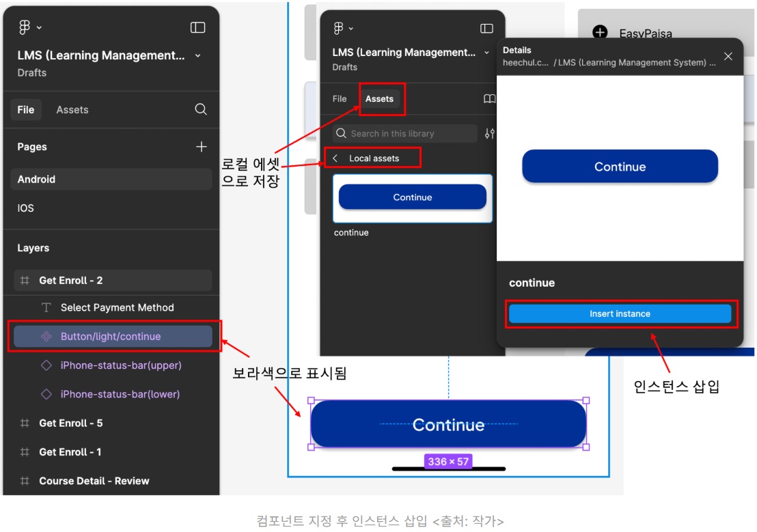Select the Continue button on the canvas

tap(448, 424)
